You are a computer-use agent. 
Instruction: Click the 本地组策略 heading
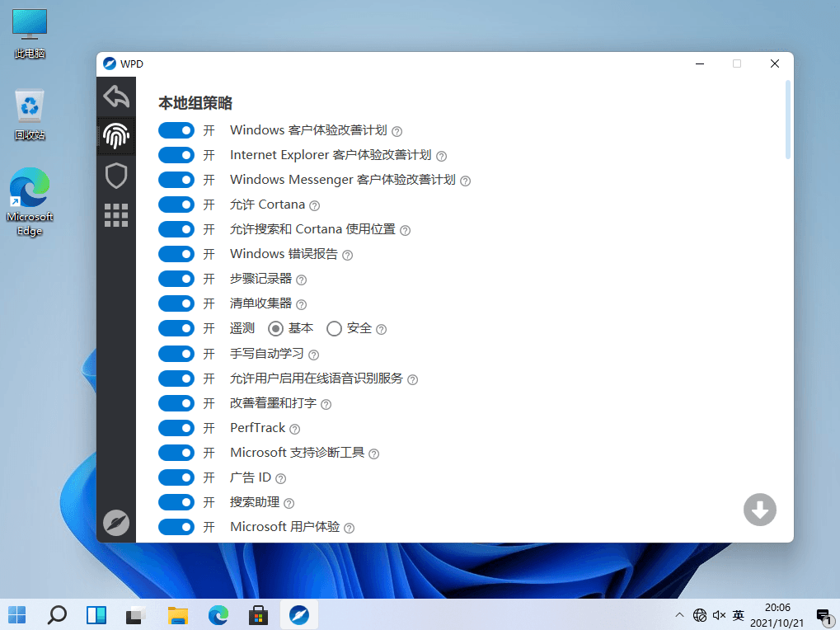tap(195, 103)
